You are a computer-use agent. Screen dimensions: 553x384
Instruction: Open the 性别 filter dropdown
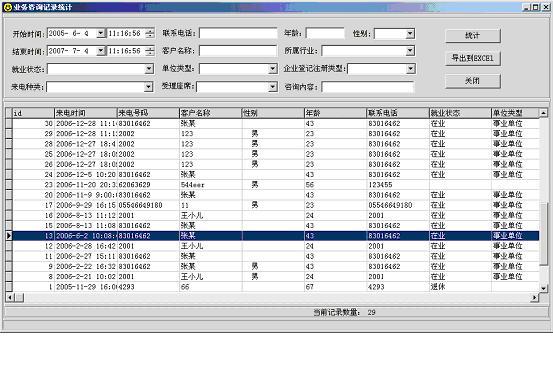tap(410, 34)
